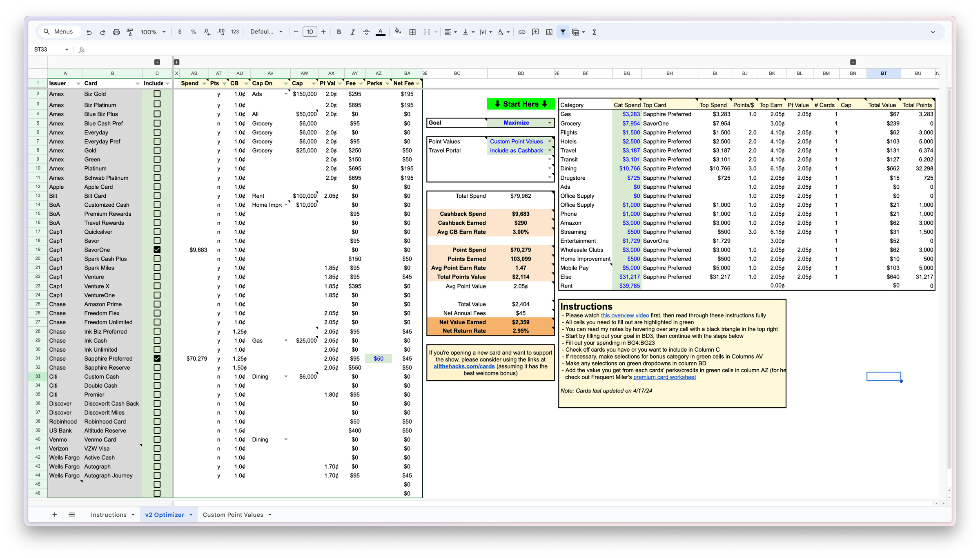Open the Custom Point Values dropdown
This screenshot has height=558, width=980.
(x=550, y=141)
